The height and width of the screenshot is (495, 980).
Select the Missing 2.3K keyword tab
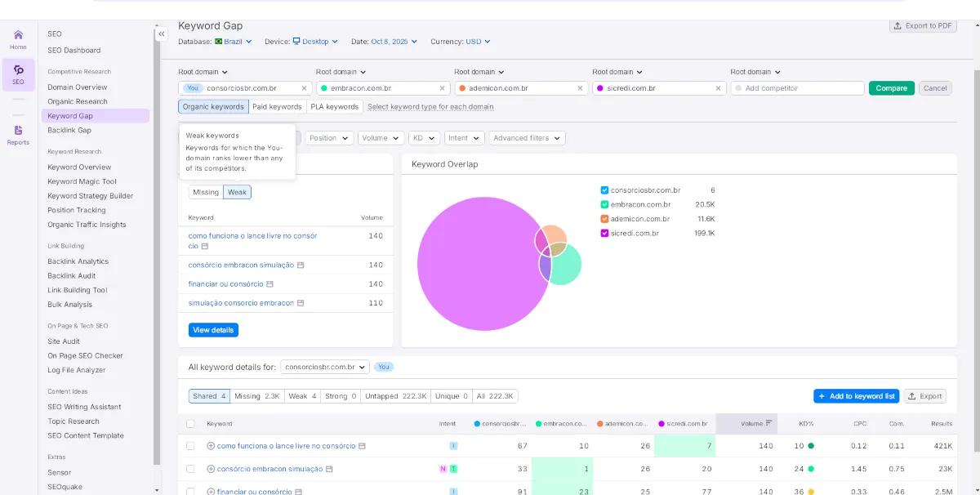click(256, 396)
